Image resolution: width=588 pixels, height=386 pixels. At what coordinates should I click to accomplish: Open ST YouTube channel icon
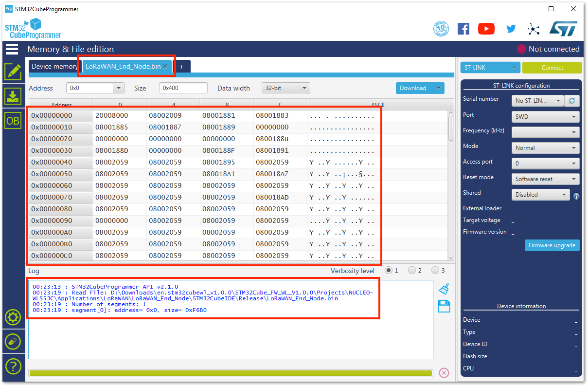click(486, 29)
